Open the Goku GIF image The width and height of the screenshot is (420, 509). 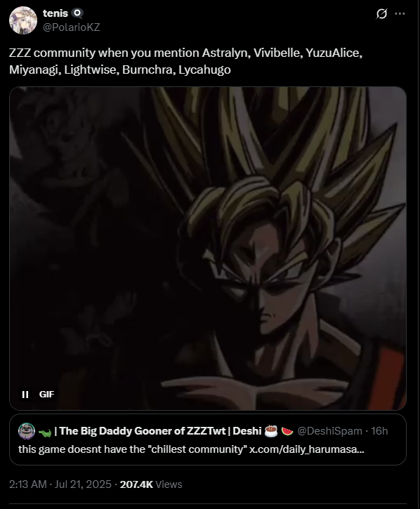click(208, 249)
